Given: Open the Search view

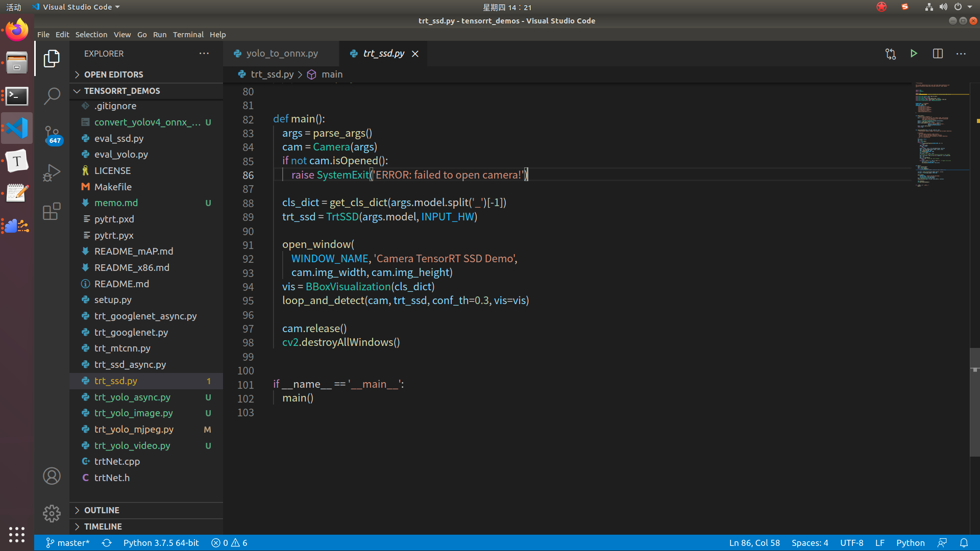Looking at the screenshot, I should tap(52, 95).
